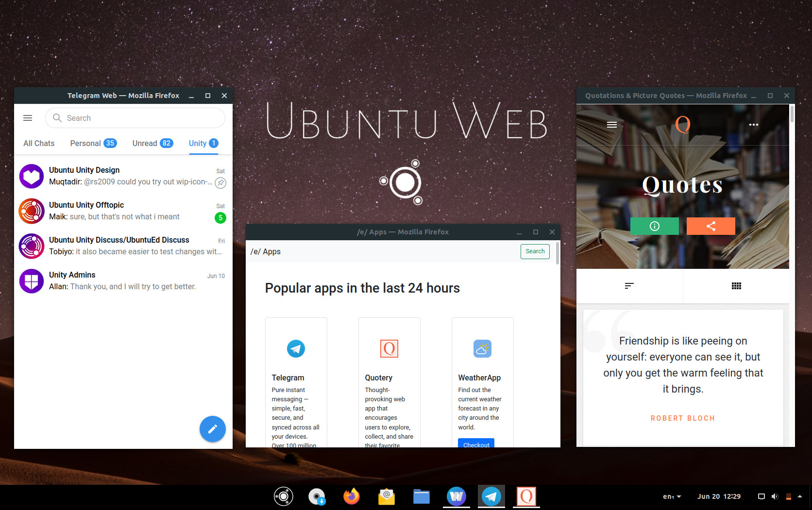This screenshot has height=510, width=812.
Task: Click Ubuntu Unity Offtopic avatar
Action: tap(32, 211)
